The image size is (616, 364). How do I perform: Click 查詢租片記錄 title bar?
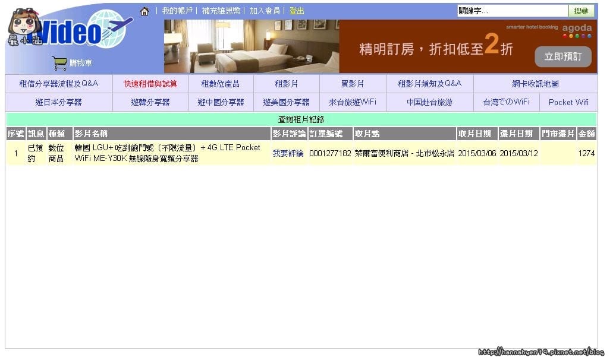(x=301, y=119)
